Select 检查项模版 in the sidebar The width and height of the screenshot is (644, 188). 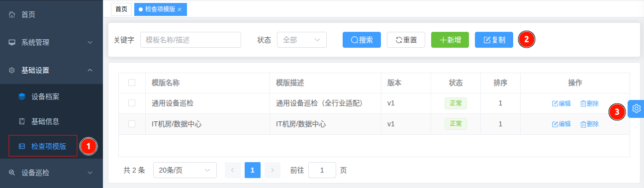51,146
